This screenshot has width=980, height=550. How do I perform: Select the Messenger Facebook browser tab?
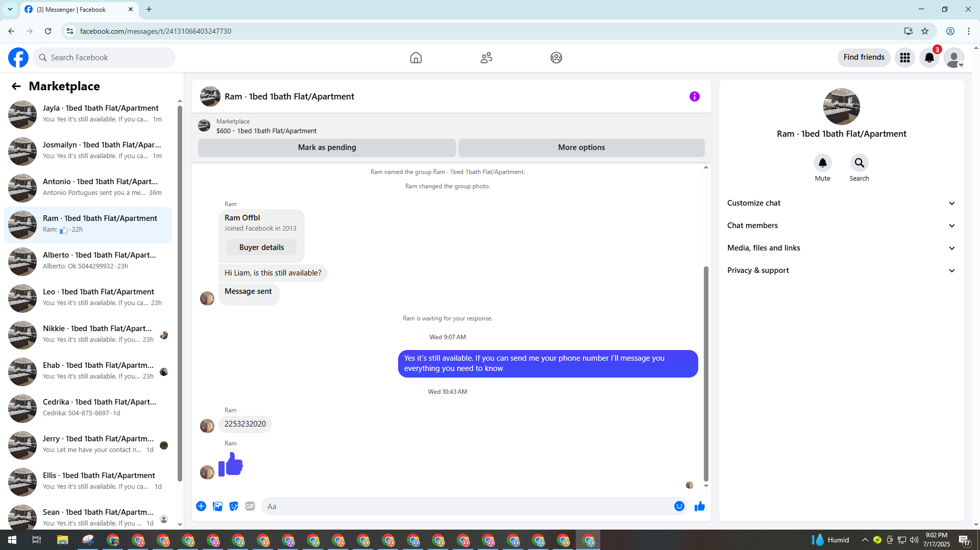tap(79, 10)
